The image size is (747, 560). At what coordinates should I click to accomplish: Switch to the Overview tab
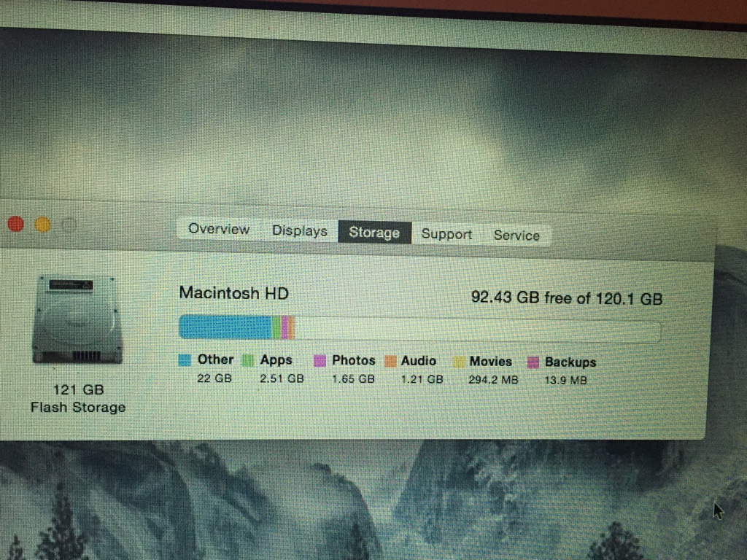[219, 229]
